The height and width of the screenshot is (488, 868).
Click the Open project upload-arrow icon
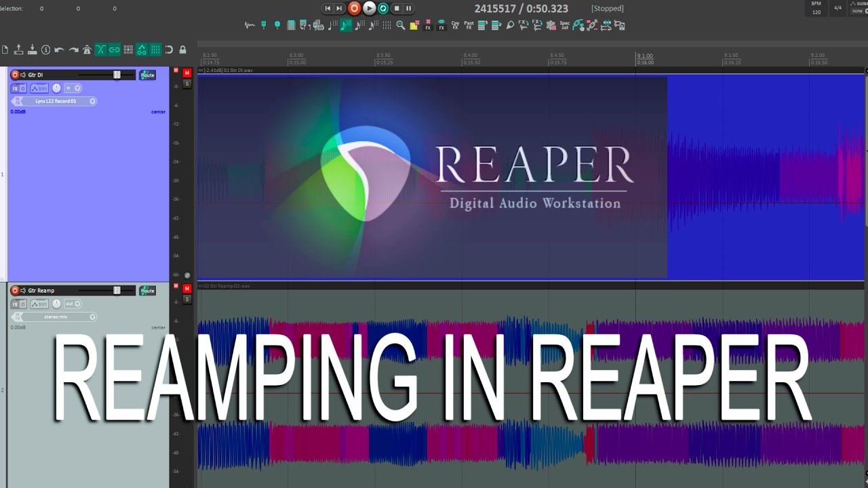(x=18, y=49)
